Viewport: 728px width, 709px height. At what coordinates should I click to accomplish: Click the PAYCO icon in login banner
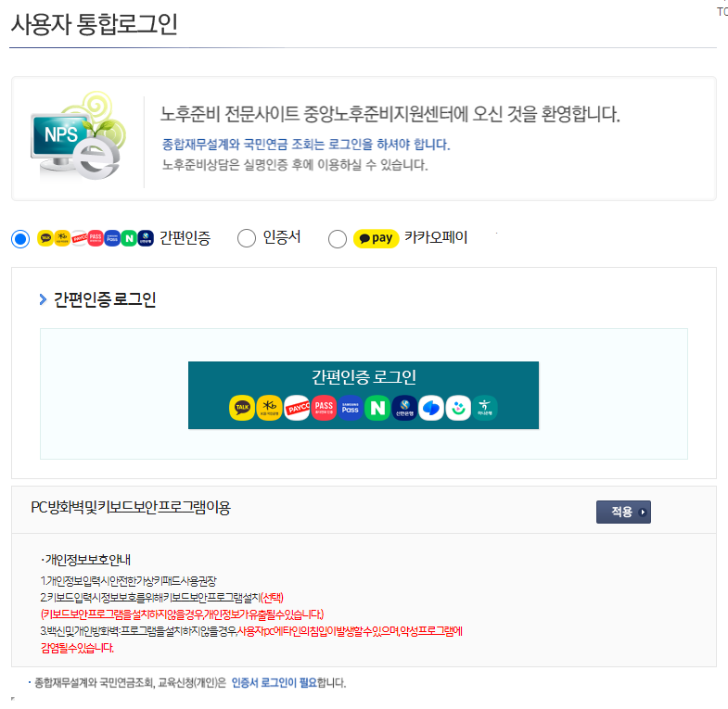pos(297,408)
